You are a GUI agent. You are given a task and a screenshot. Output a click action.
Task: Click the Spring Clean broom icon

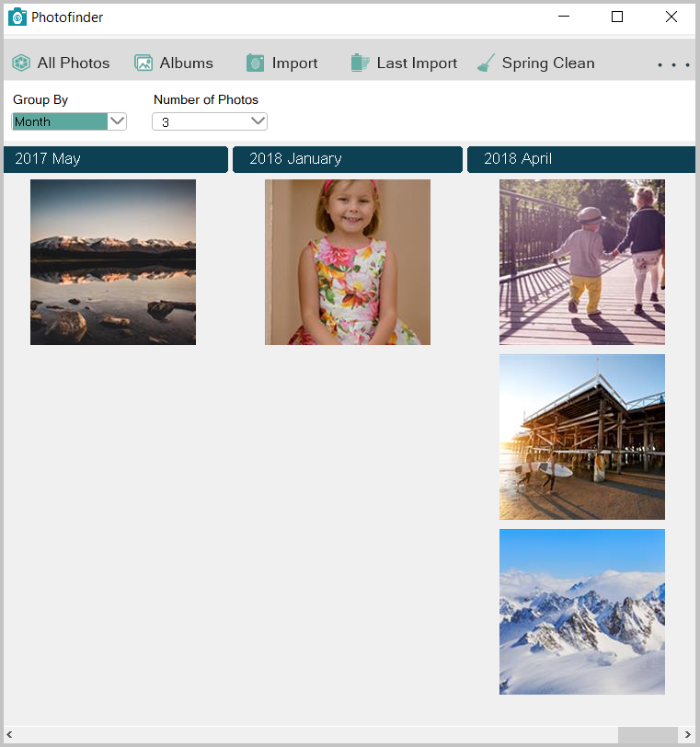[487, 63]
